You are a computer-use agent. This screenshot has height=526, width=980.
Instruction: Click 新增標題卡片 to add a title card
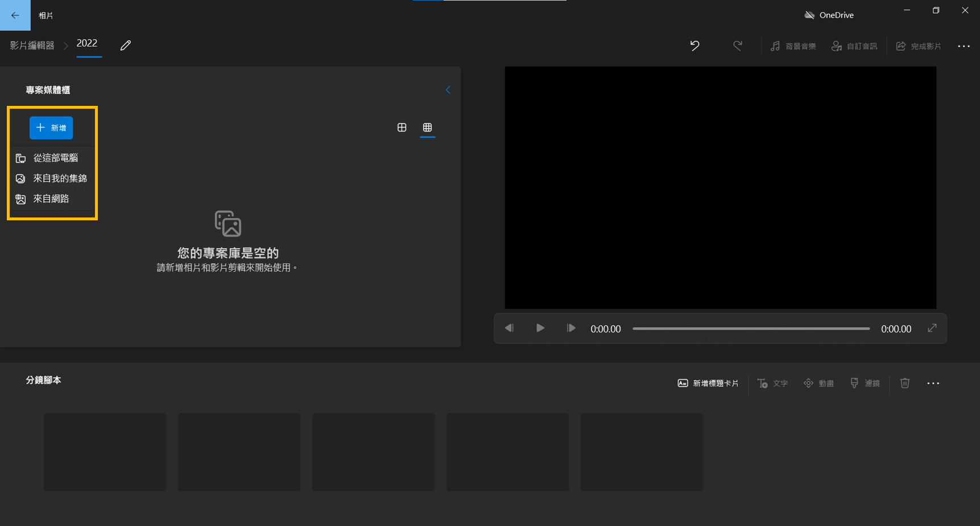(708, 384)
